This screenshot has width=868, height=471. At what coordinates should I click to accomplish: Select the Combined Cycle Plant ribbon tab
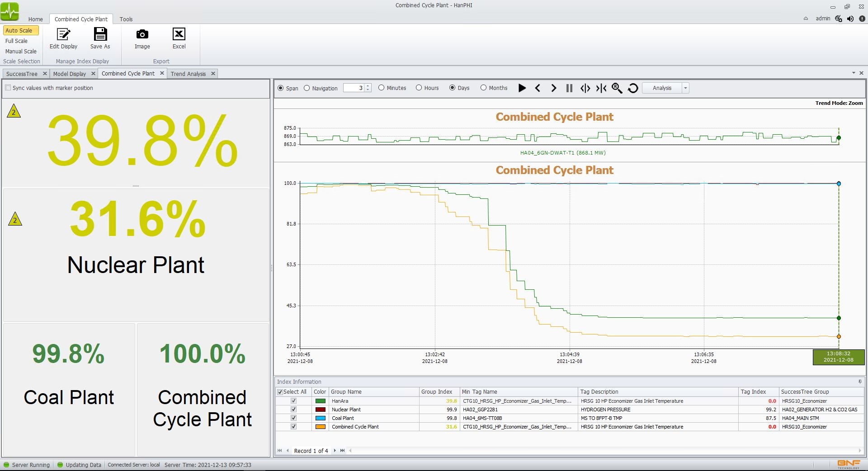tap(81, 19)
